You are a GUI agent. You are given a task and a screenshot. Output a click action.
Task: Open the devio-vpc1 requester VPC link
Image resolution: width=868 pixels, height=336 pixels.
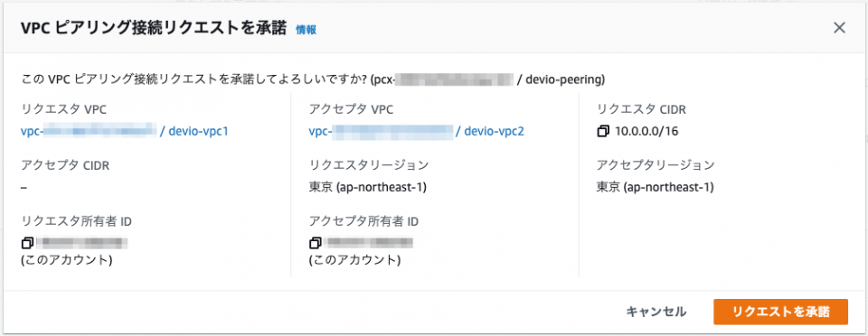[125, 132]
